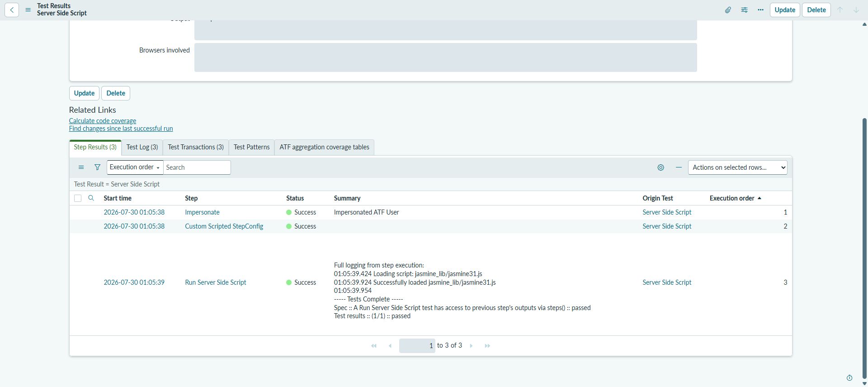Click the list Search input field
868x387 pixels.
197,167
